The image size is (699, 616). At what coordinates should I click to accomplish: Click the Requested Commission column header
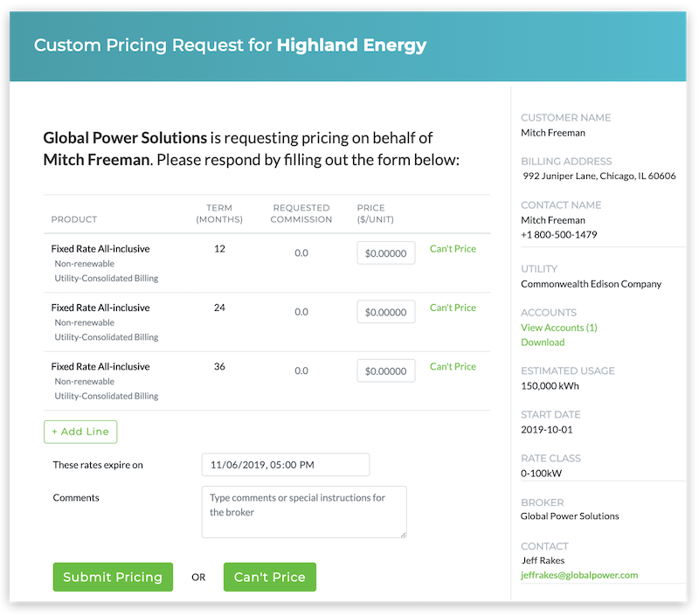[x=301, y=213]
